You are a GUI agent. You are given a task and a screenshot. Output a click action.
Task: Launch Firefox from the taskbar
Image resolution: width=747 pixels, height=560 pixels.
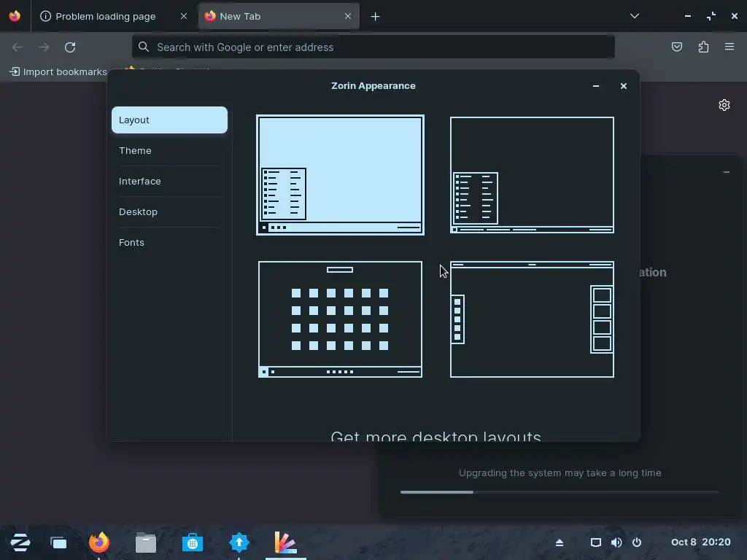tap(99, 542)
